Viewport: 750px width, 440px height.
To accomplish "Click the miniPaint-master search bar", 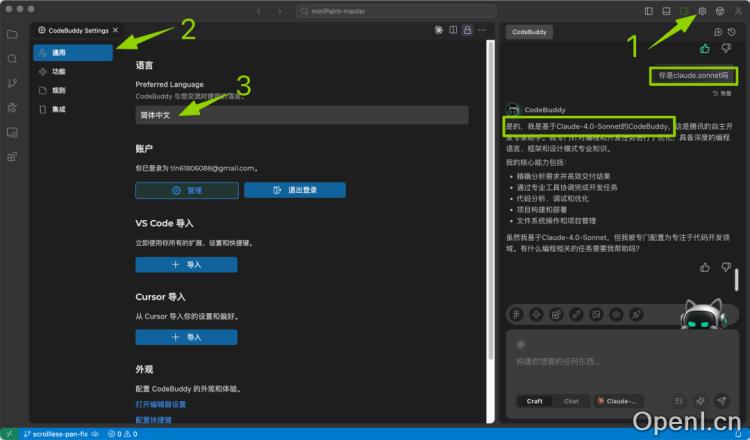I will point(397,11).
